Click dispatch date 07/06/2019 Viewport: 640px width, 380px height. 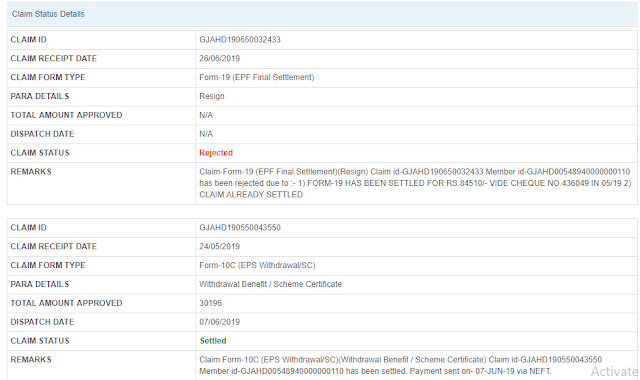coord(220,322)
